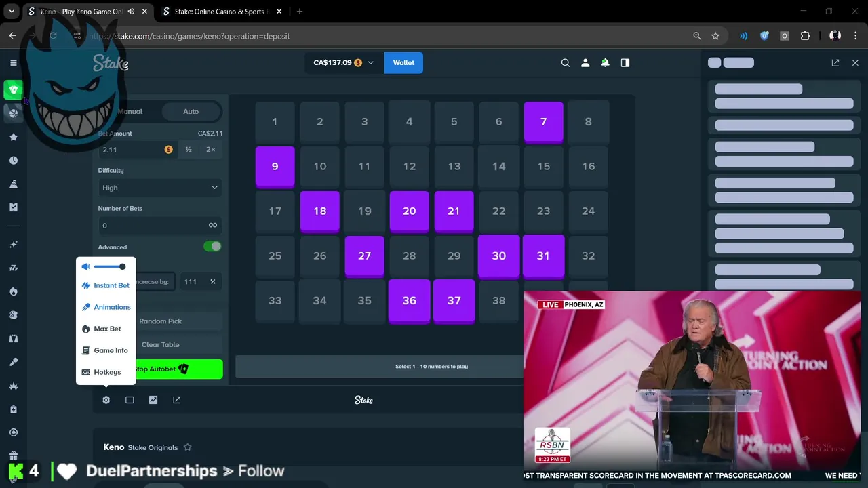
Task: Open a new browser tab
Action: coord(300,12)
